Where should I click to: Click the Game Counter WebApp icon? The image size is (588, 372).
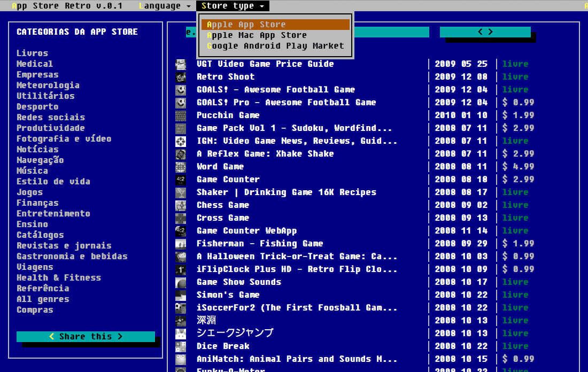coord(181,230)
